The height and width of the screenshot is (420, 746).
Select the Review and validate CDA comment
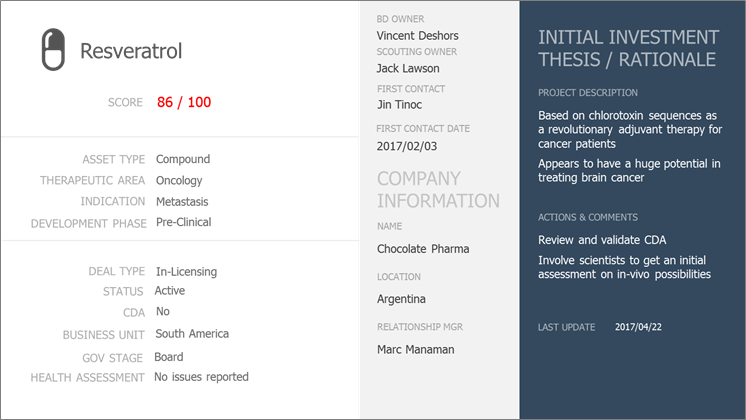[602, 240]
